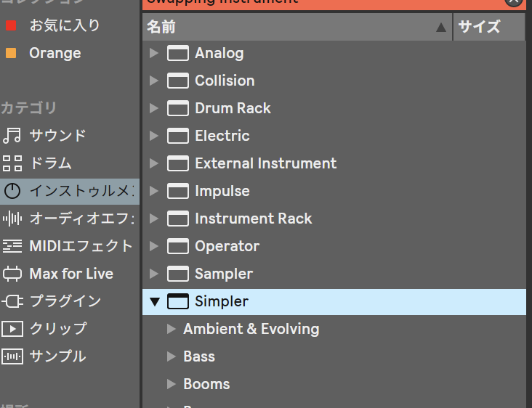This screenshot has height=408, width=532.
Task: Open the Clips category play icon
Action: (12, 329)
